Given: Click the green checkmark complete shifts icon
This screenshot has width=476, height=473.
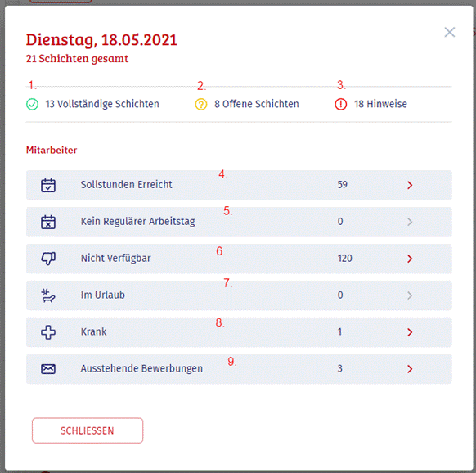Looking at the screenshot, I should (32, 104).
